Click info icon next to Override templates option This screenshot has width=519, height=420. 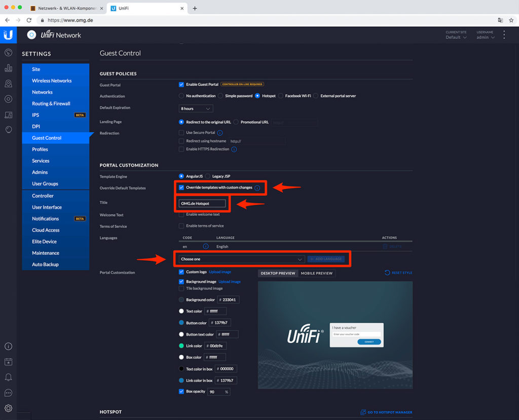tap(257, 187)
